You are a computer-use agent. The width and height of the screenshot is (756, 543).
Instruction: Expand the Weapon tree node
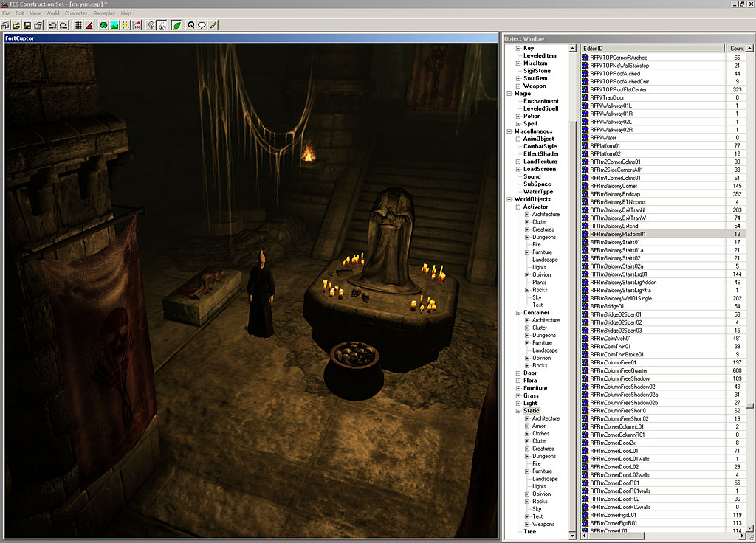[x=518, y=86]
